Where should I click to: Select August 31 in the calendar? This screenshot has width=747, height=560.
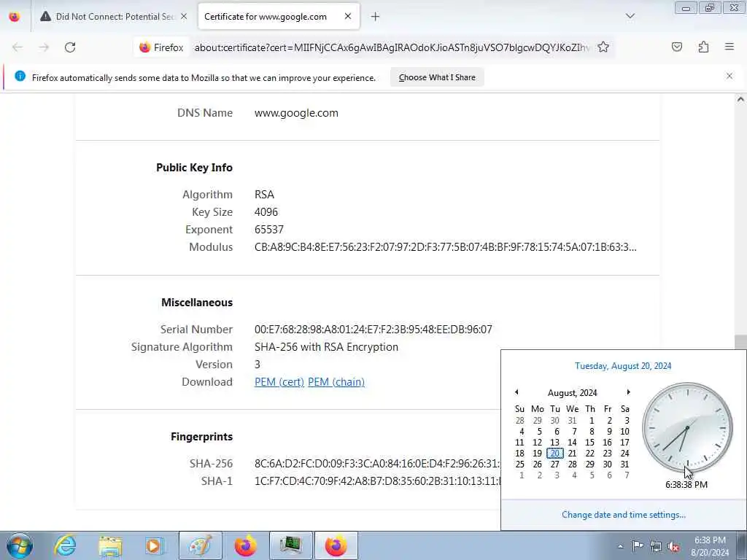click(x=624, y=464)
